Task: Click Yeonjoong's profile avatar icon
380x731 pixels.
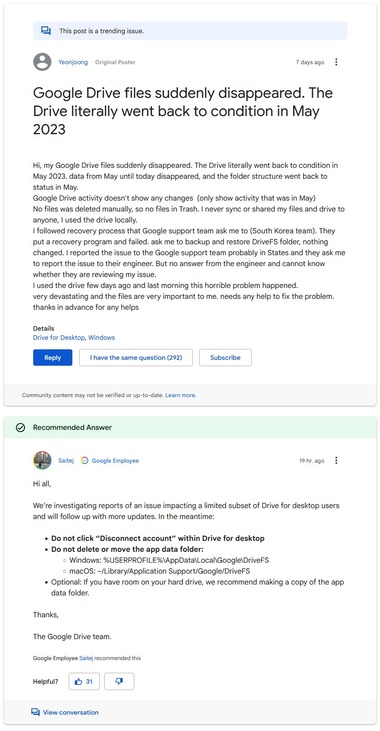Action: pos(42,62)
